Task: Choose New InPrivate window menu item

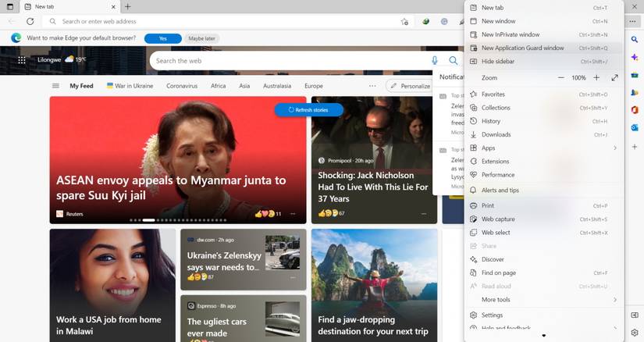Action: (544, 34)
